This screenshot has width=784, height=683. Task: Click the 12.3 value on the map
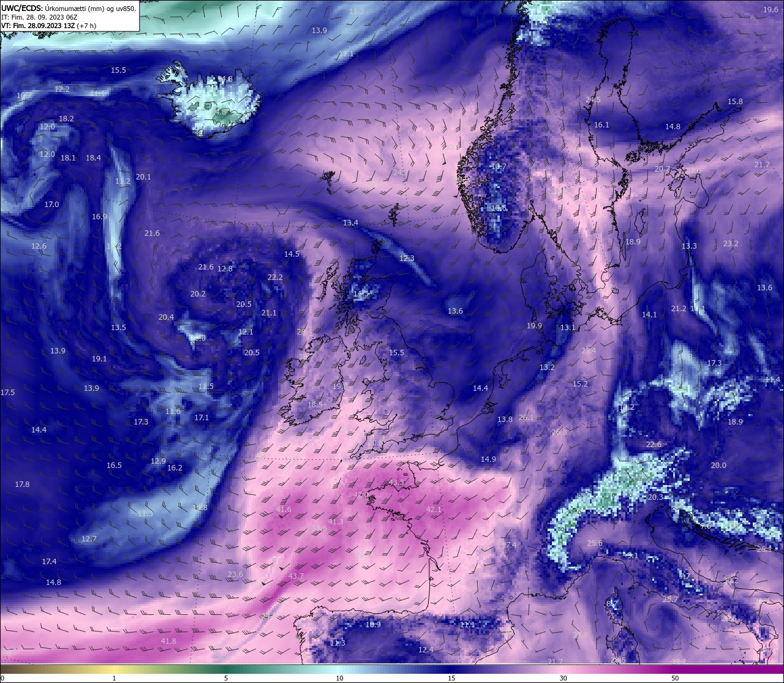407,258
